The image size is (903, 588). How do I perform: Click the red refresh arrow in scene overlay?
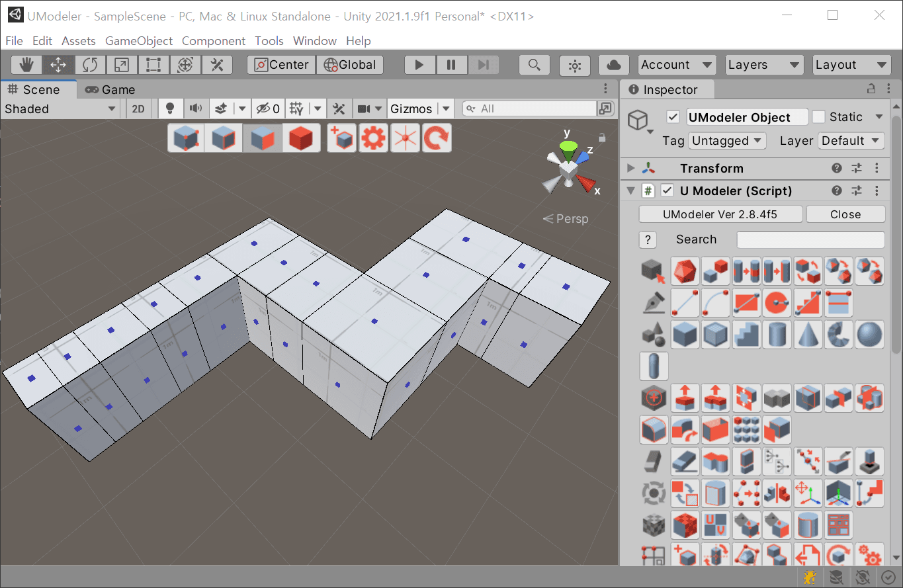pyautogui.click(x=437, y=138)
